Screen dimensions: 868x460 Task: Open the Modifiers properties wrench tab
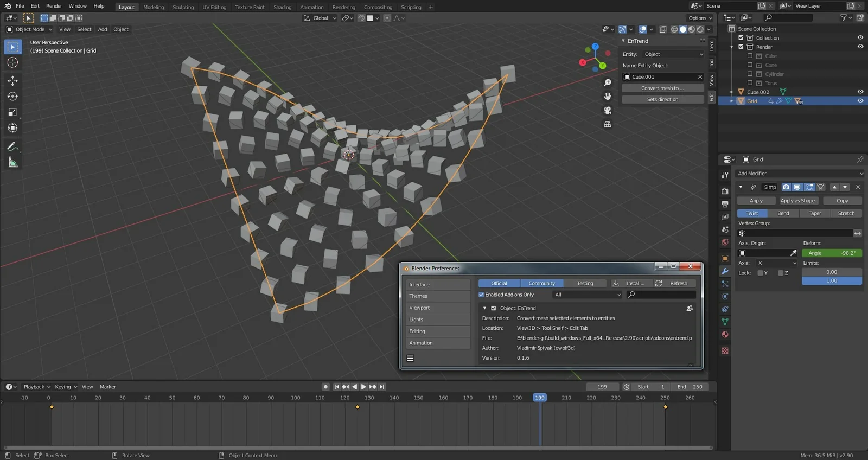(725, 271)
